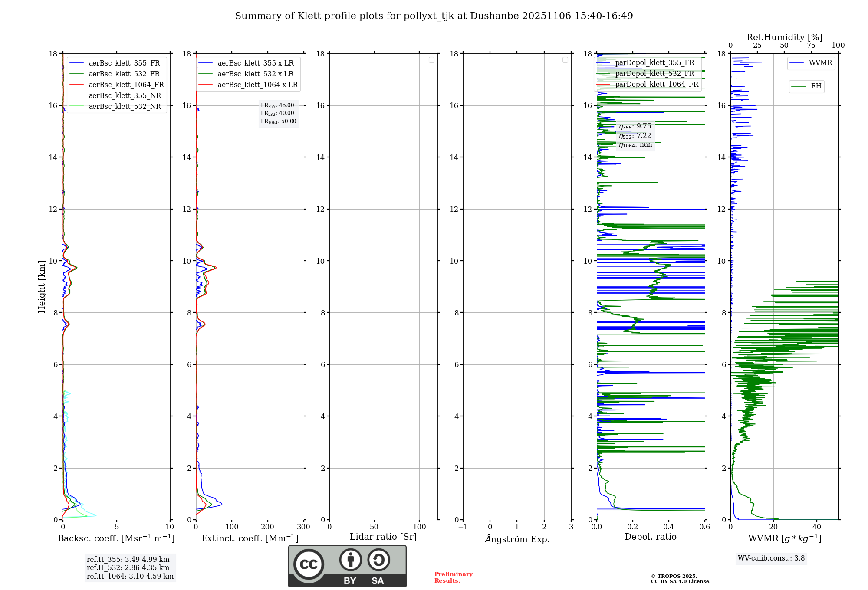Screen dimensions: 868x590
Task: Click the ref.H reference heights box
Action: [130, 568]
